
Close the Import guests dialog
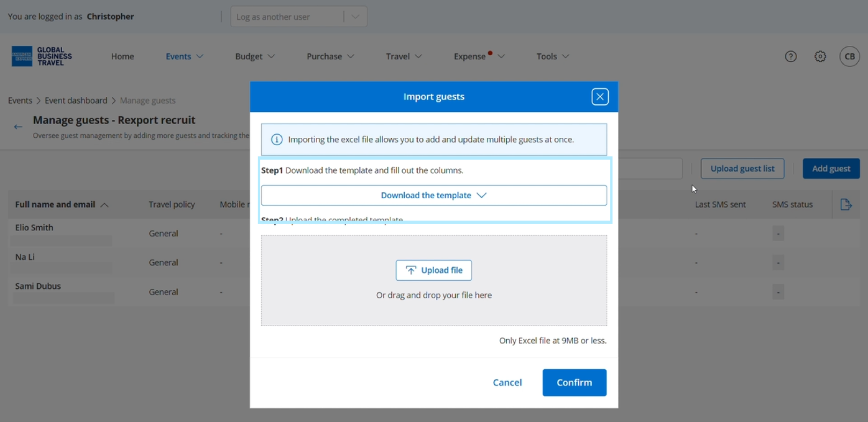click(x=600, y=97)
